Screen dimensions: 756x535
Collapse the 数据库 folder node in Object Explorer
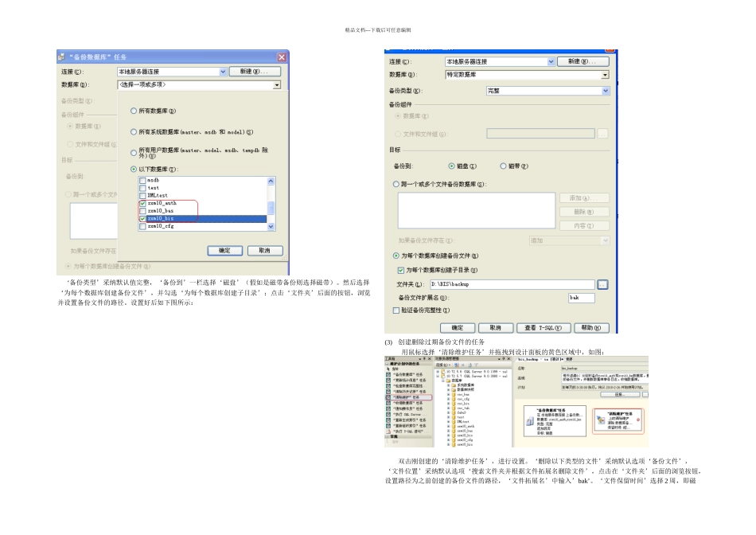pos(443,381)
